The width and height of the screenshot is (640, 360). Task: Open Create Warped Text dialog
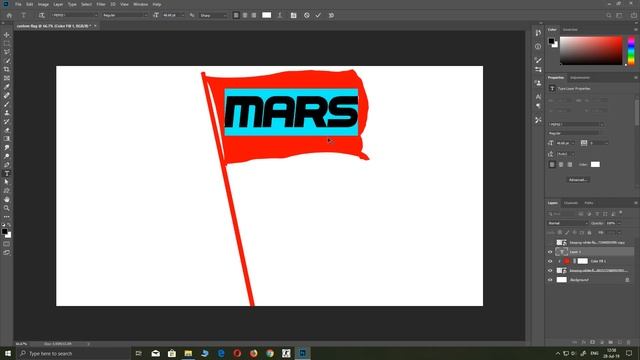(280, 15)
